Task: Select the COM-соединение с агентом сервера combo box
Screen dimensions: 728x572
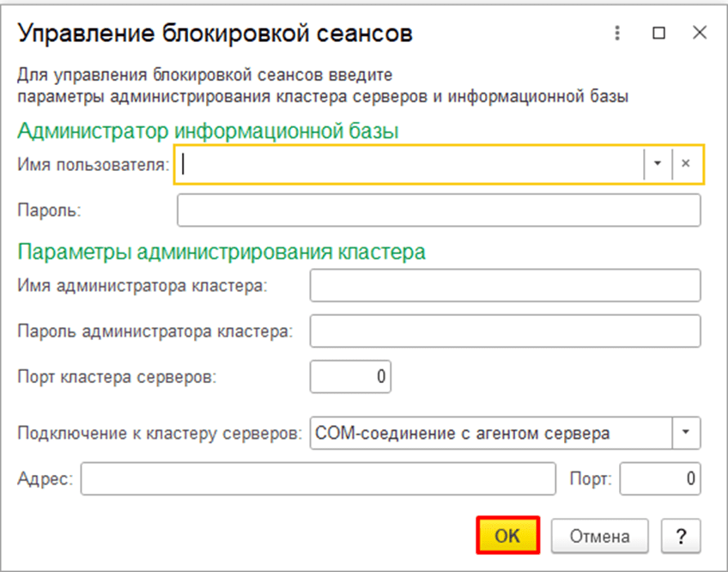Action: (489, 433)
